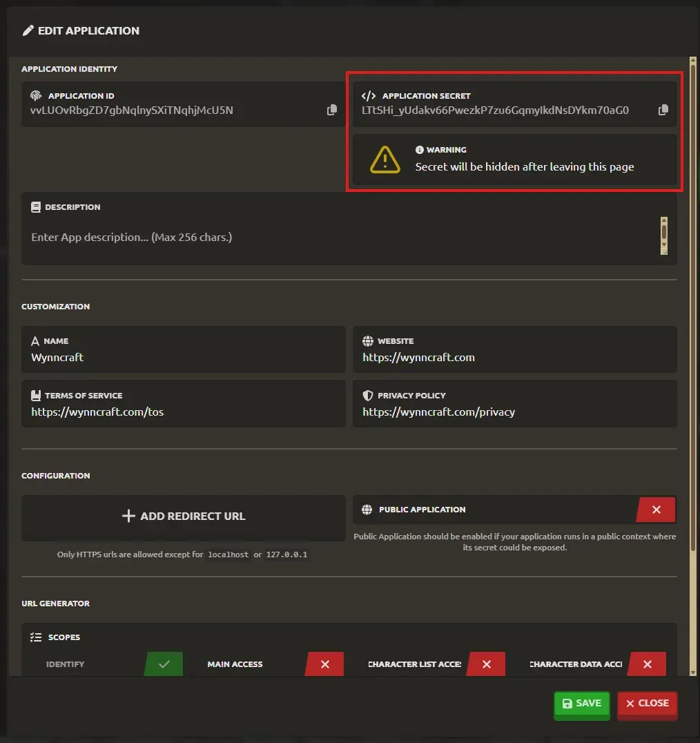Click the fingerprint icon next to Application ID
The height and width of the screenshot is (743, 700).
coord(36,96)
